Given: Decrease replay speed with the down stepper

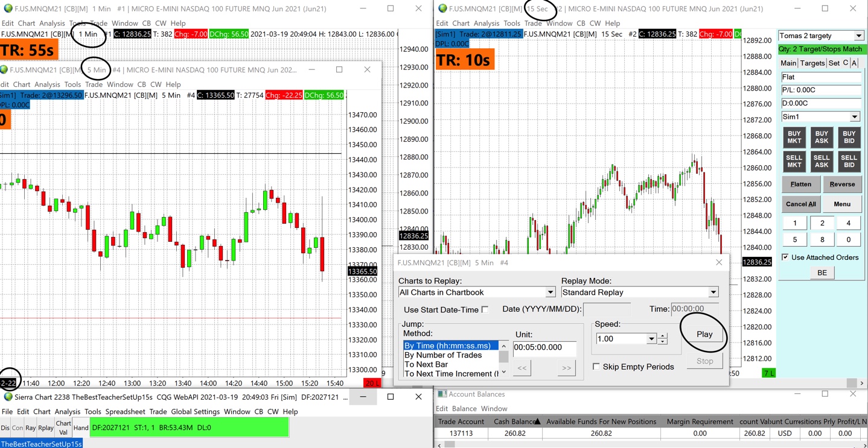Looking at the screenshot, I should coord(662,342).
